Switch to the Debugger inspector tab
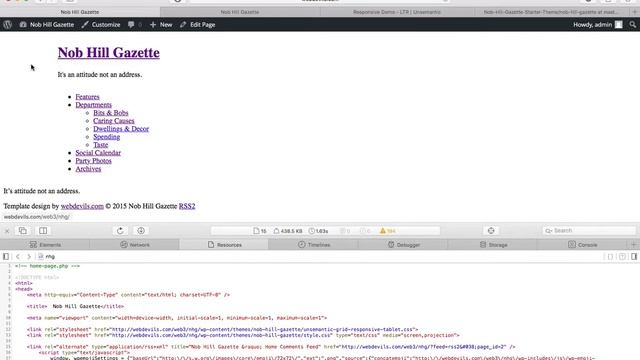The height and width of the screenshot is (360, 640). 403,245
